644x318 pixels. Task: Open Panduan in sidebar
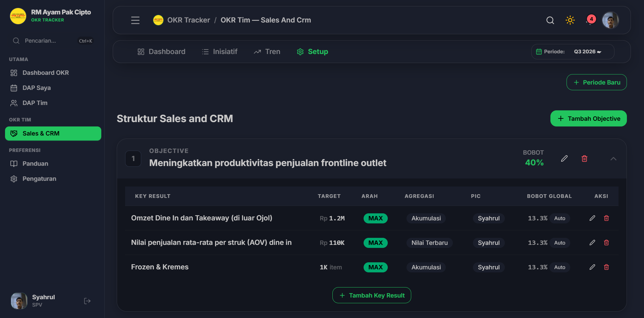[53, 164]
